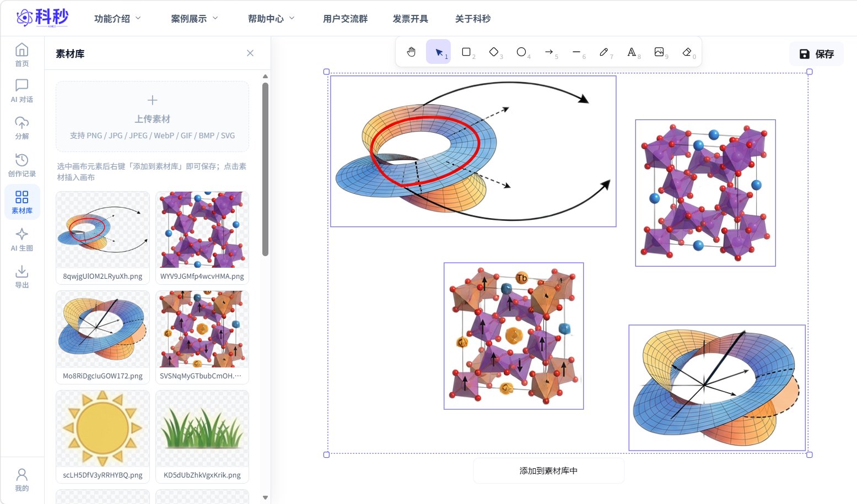
Task: Select thumbnail 8qwjgUlOM2LRyuXh.png
Action: [x=103, y=237]
